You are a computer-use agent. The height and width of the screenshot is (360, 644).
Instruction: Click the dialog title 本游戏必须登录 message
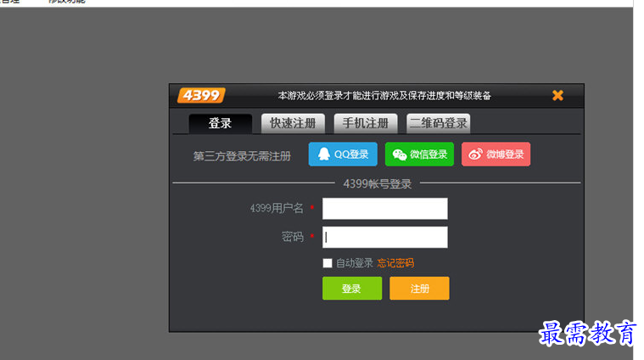pyautogui.click(x=384, y=95)
